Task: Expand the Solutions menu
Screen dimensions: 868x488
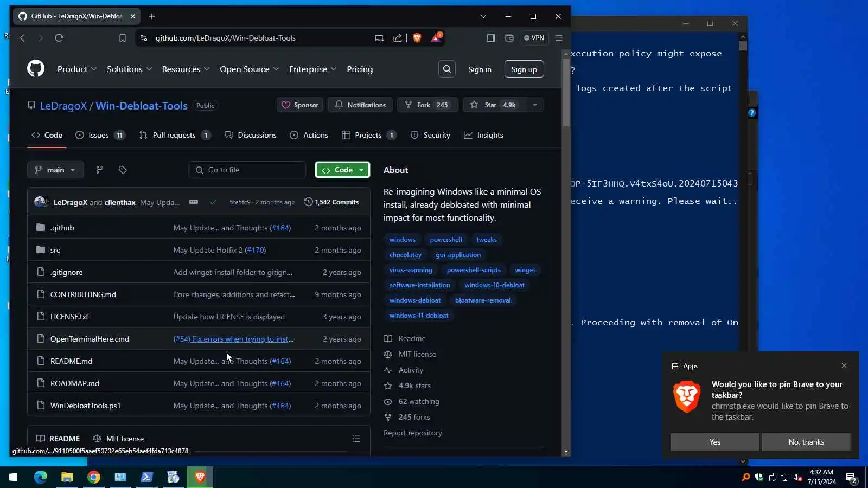Action: click(x=129, y=69)
